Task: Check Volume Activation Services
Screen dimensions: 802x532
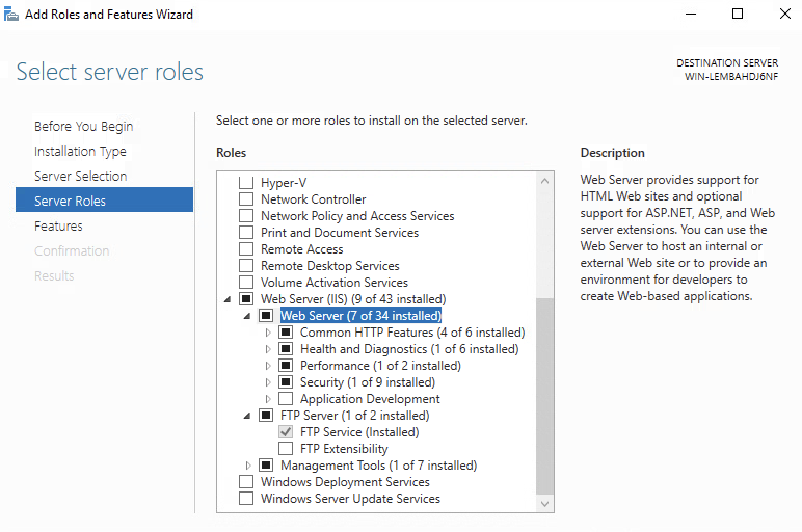Action: click(246, 282)
